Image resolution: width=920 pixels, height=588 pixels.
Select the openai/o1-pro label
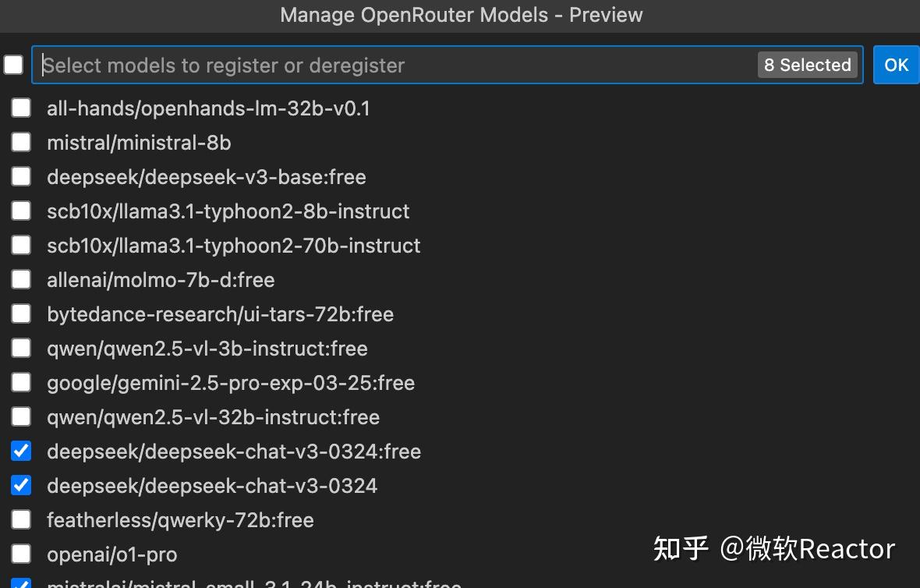pos(112,555)
